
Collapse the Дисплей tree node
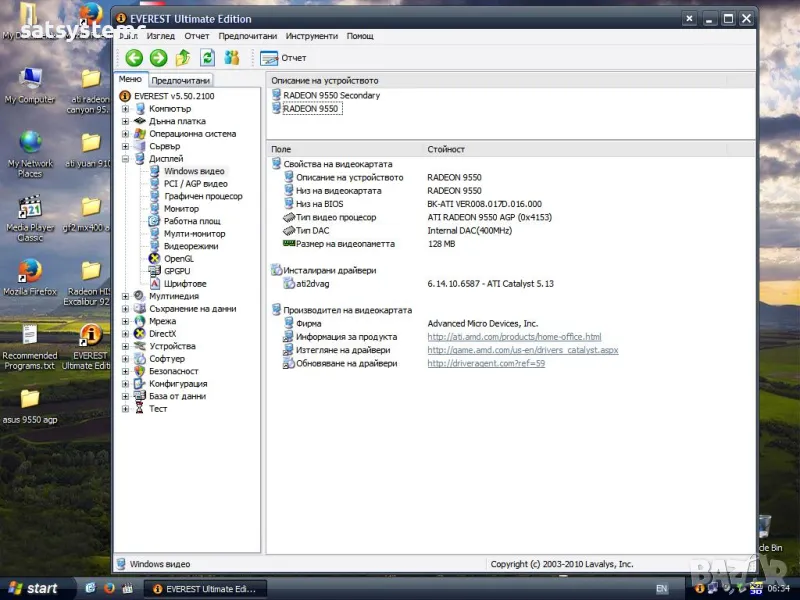126,159
